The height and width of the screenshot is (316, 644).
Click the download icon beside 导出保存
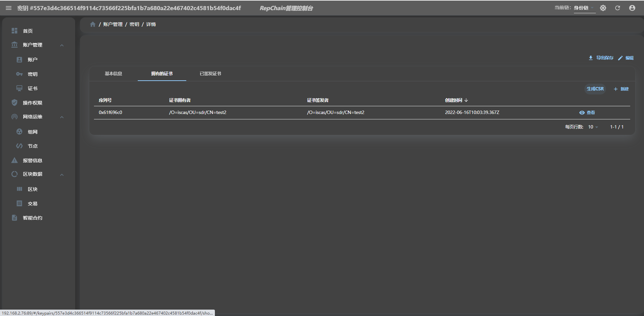[x=590, y=58]
